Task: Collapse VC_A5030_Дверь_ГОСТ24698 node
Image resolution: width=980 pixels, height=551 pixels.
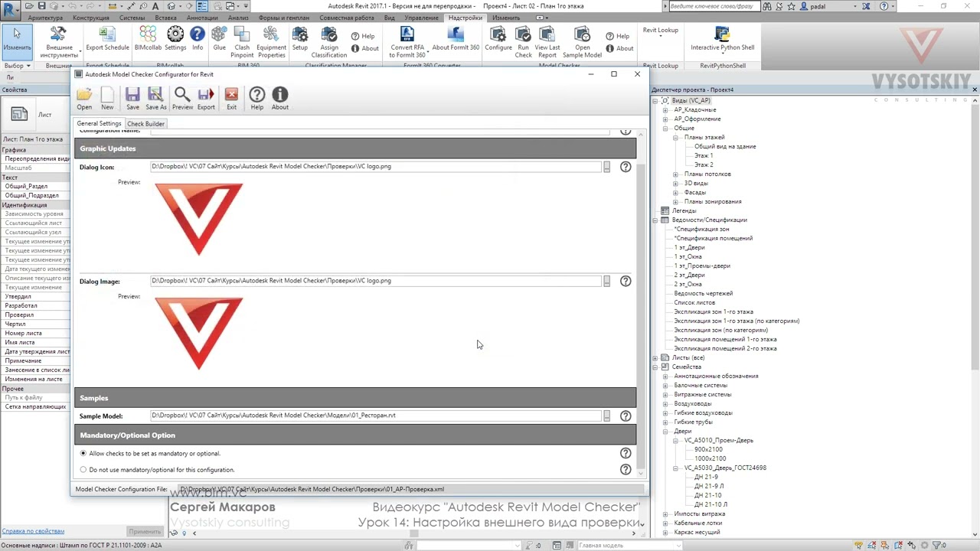Action: [675, 468]
